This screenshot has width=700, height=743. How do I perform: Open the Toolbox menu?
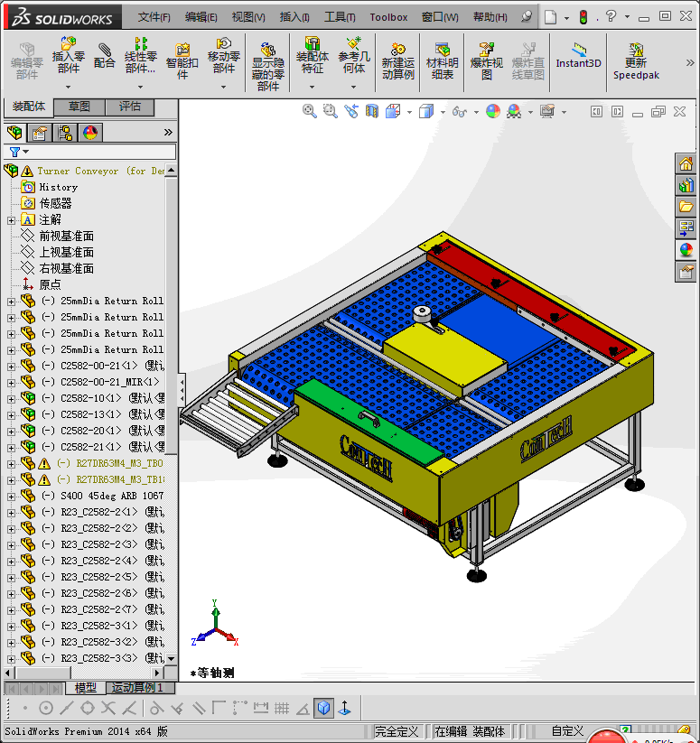pyautogui.click(x=388, y=17)
